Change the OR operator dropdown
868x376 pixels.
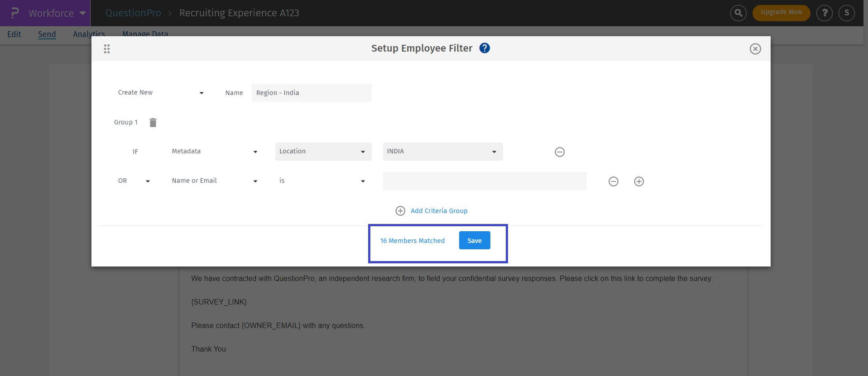point(134,181)
